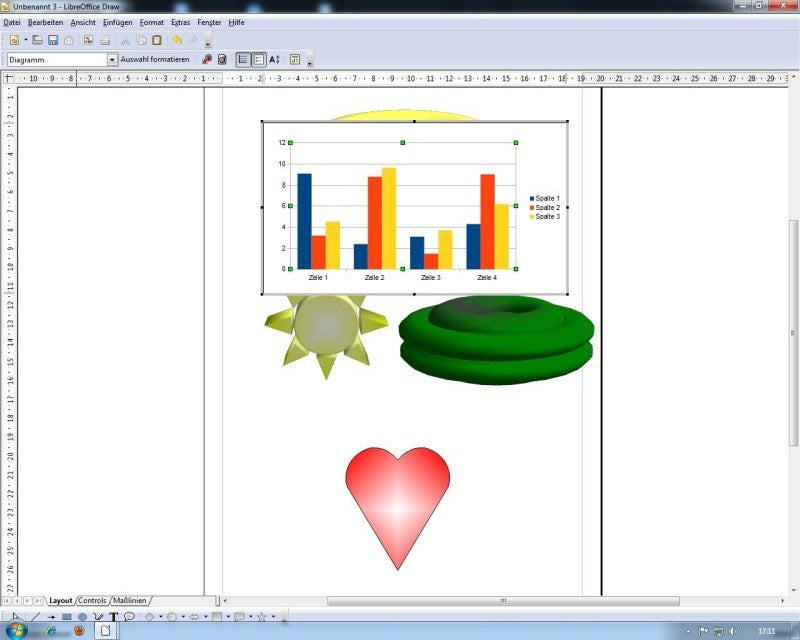Select the green 3D torus object
The image size is (800, 640).
point(496,339)
